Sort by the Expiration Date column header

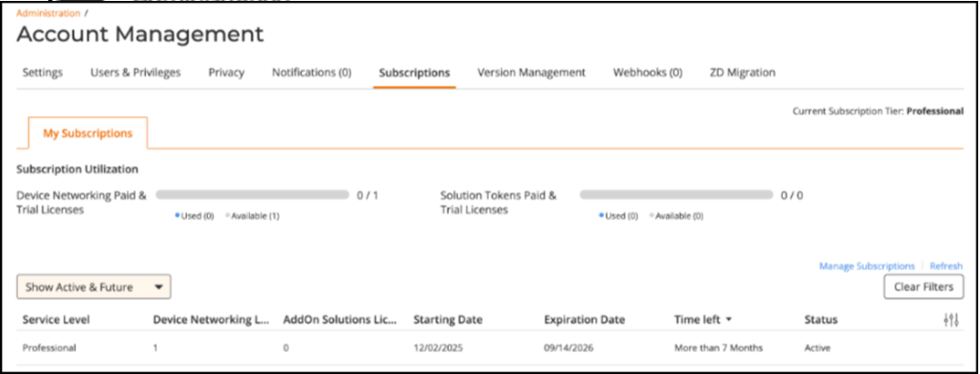click(584, 320)
